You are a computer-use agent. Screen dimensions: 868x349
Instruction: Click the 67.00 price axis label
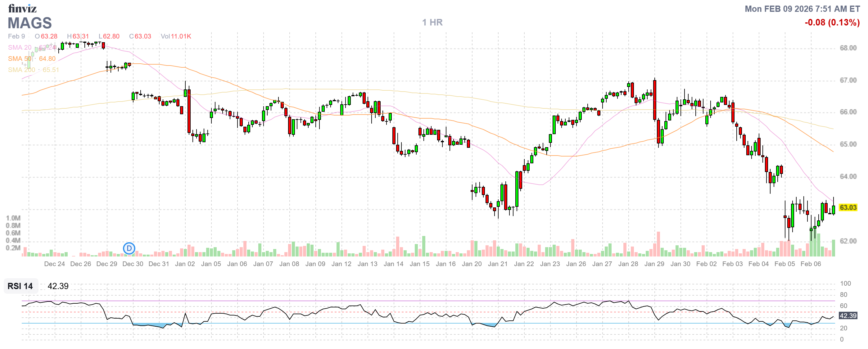(x=848, y=80)
